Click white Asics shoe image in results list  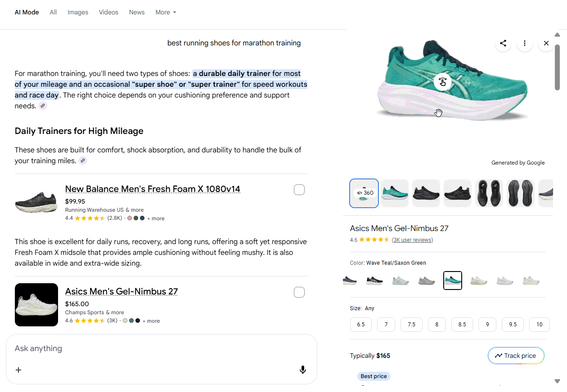[x=36, y=305]
